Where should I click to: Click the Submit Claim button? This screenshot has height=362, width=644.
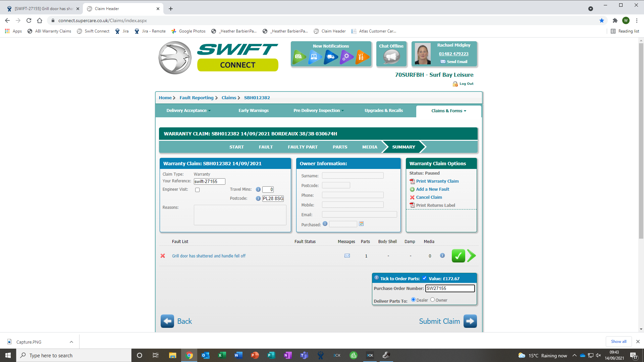click(470, 321)
